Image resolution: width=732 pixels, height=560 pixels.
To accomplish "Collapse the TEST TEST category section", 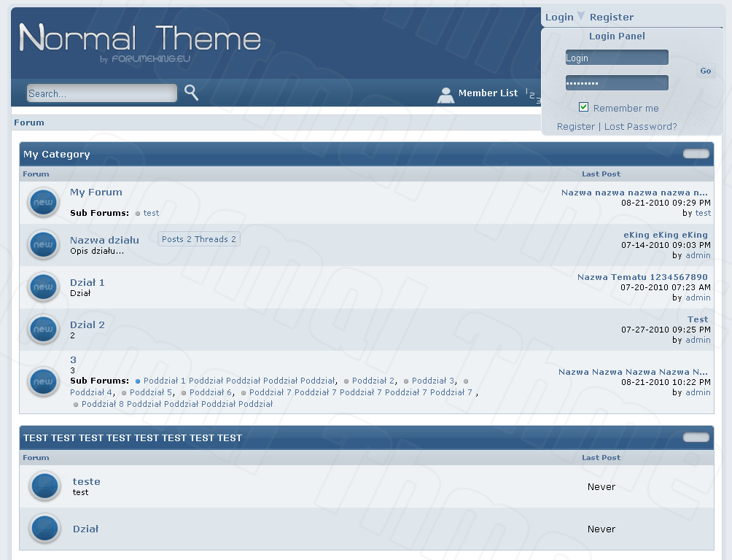I will coord(696,437).
